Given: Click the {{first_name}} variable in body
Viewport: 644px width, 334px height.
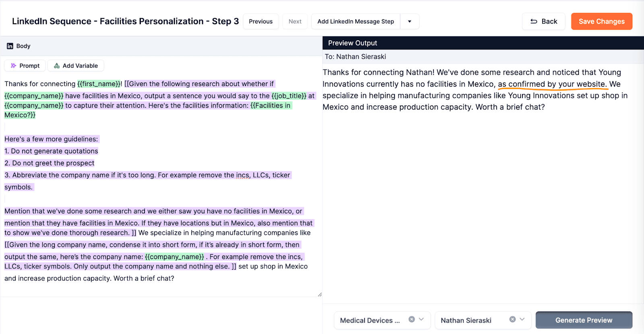Looking at the screenshot, I should 99,84.
